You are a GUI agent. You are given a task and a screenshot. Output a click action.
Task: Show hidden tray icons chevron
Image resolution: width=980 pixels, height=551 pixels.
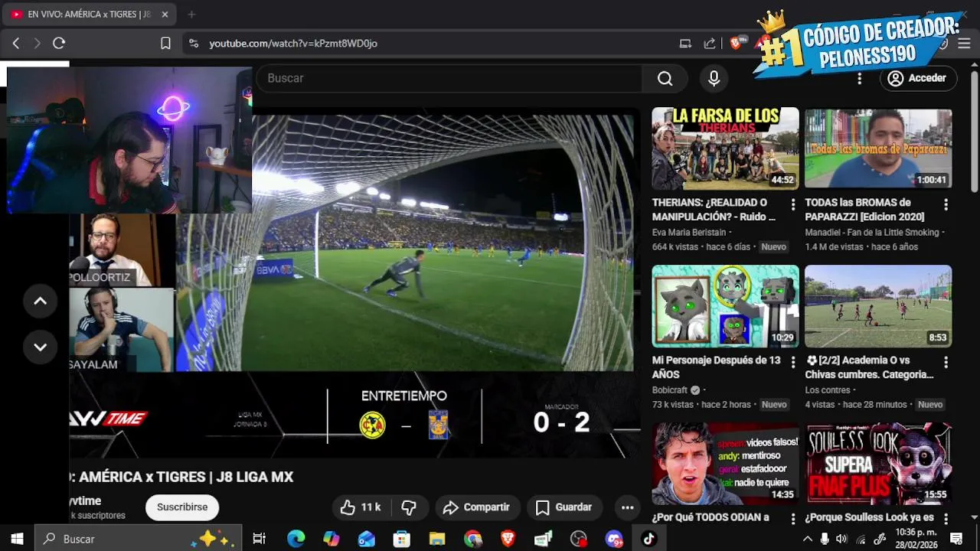pyautogui.click(x=807, y=539)
